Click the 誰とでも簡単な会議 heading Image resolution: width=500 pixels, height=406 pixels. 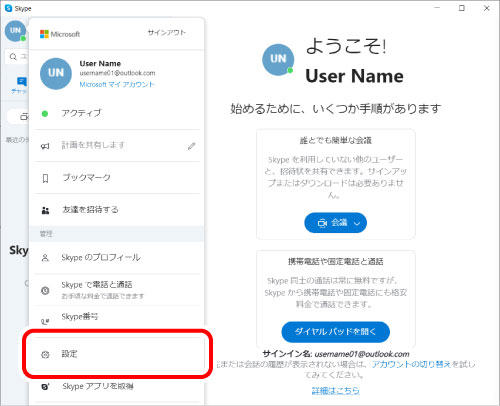[336, 141]
